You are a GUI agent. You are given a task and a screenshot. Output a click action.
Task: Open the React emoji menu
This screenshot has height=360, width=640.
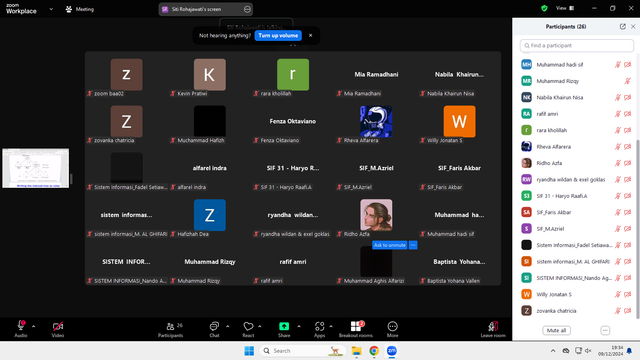pos(248,329)
